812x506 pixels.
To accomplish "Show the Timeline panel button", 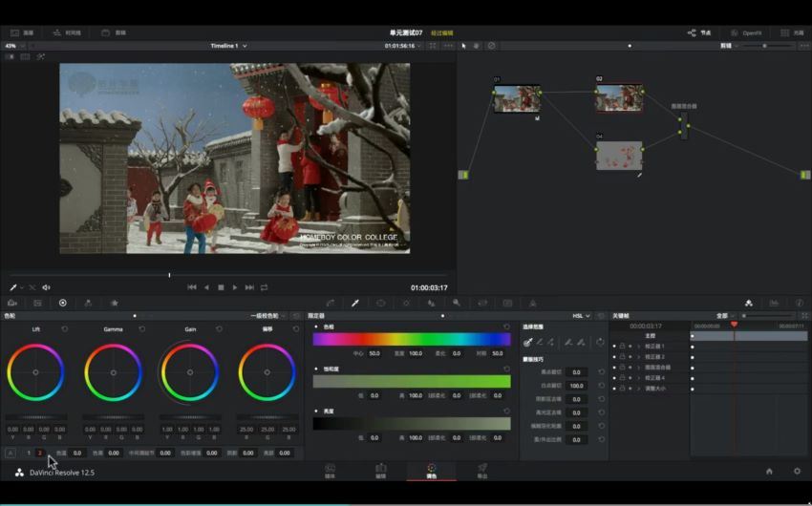I will tap(67, 32).
